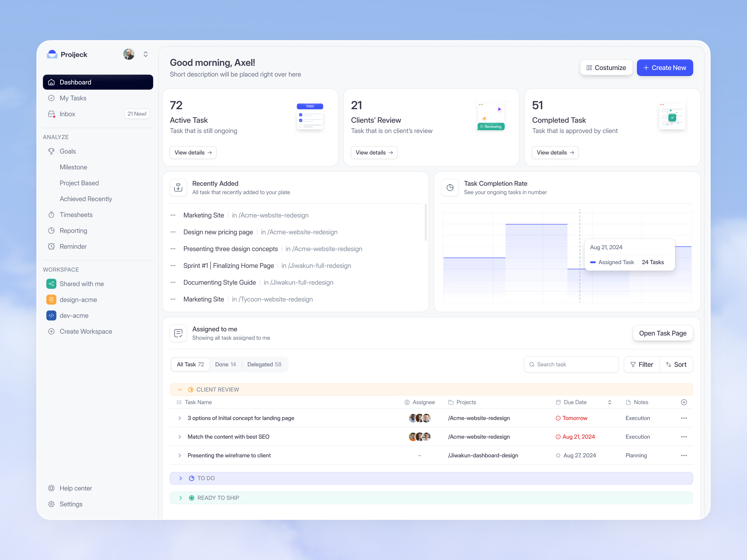Expand the TO DO section

coord(181,478)
